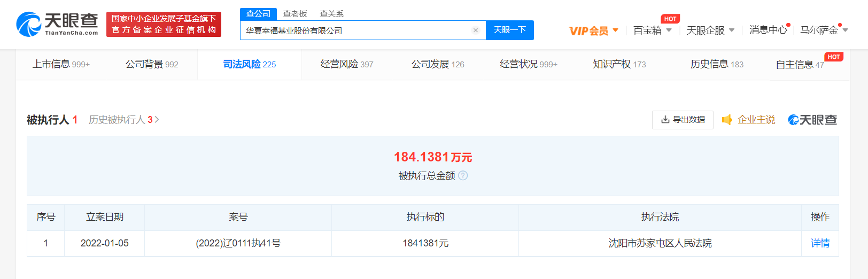868x279 pixels.
Task: Clear the search box with the X icon
Action: click(x=475, y=30)
